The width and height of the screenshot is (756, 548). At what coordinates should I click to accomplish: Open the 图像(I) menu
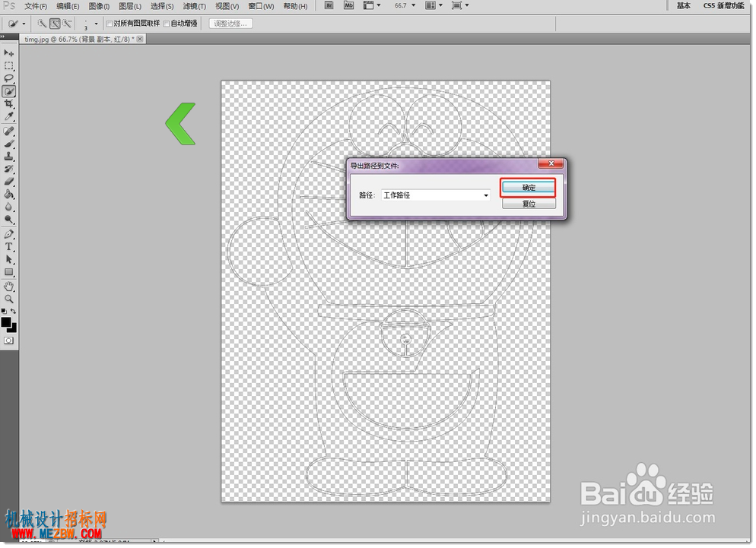[99, 6]
